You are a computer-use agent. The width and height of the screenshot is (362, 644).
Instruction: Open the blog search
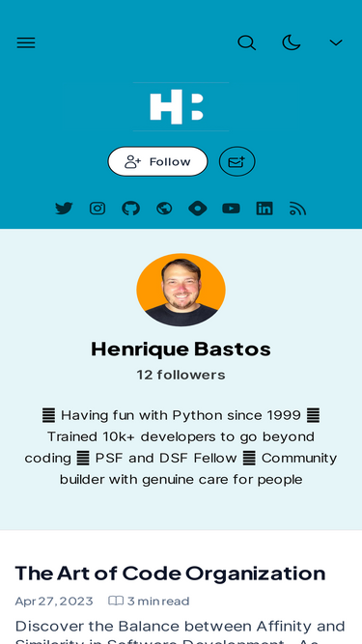tap(247, 42)
